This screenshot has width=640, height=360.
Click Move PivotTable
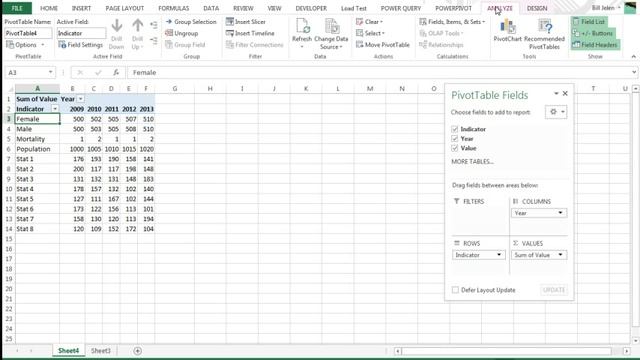click(383, 44)
